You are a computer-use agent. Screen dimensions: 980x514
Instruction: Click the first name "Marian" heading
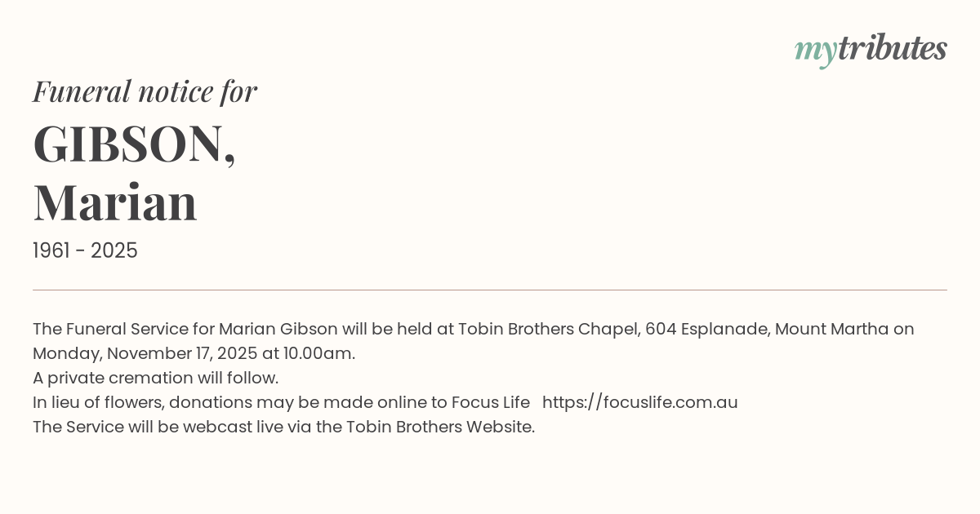tap(115, 202)
